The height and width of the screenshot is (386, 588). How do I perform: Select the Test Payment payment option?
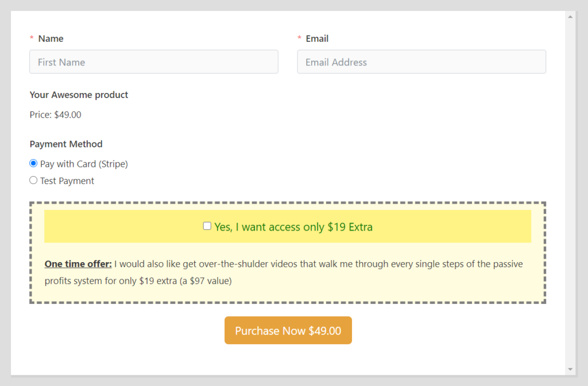[33, 180]
